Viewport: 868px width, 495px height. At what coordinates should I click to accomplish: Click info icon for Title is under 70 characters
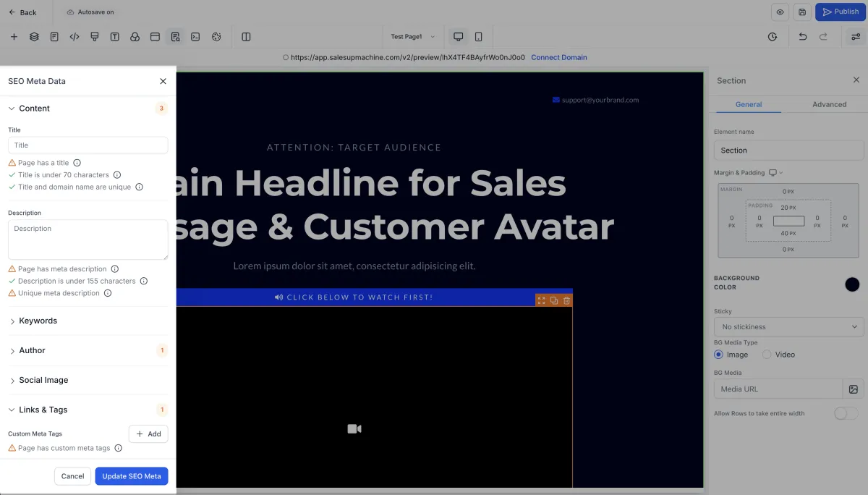click(117, 175)
